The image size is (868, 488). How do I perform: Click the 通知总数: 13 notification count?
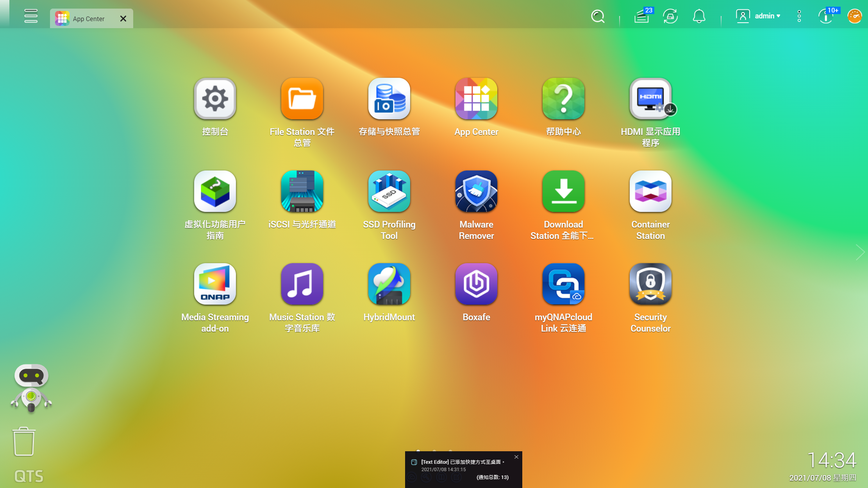click(493, 477)
